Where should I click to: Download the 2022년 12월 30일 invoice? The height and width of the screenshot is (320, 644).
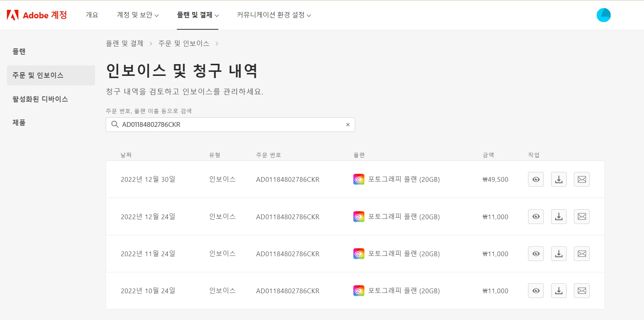pyautogui.click(x=559, y=179)
